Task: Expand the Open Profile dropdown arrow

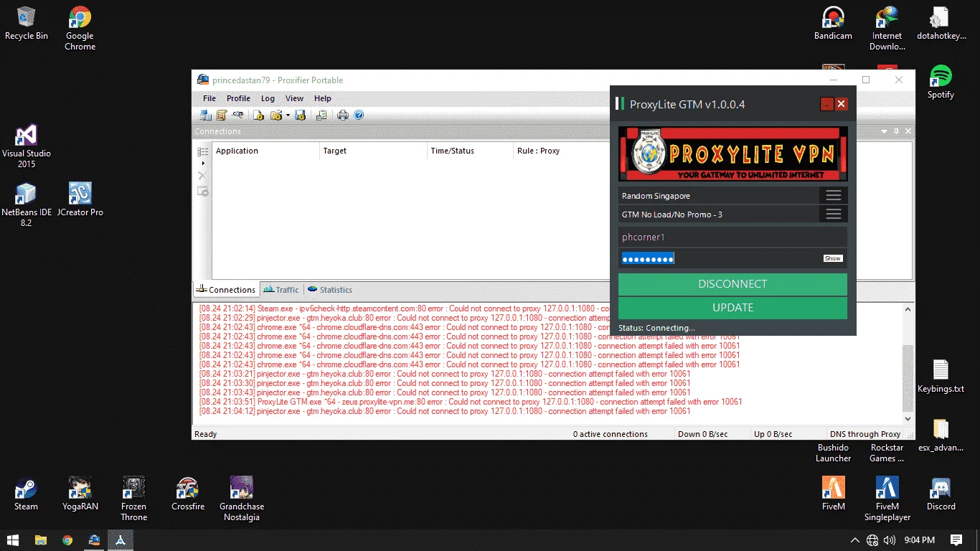Action: 288,115
